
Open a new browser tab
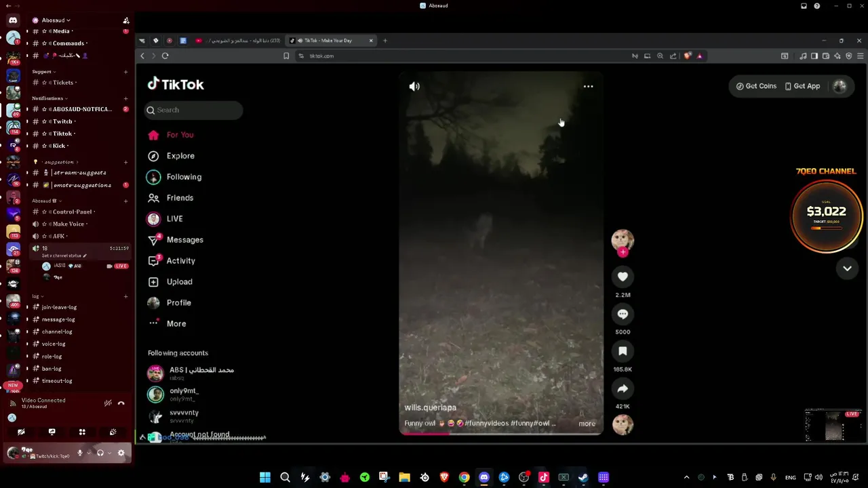tap(384, 41)
